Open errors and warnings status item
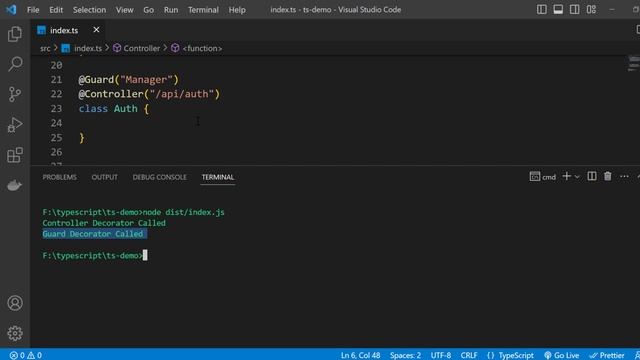This screenshot has height=360, width=640. pos(26,355)
